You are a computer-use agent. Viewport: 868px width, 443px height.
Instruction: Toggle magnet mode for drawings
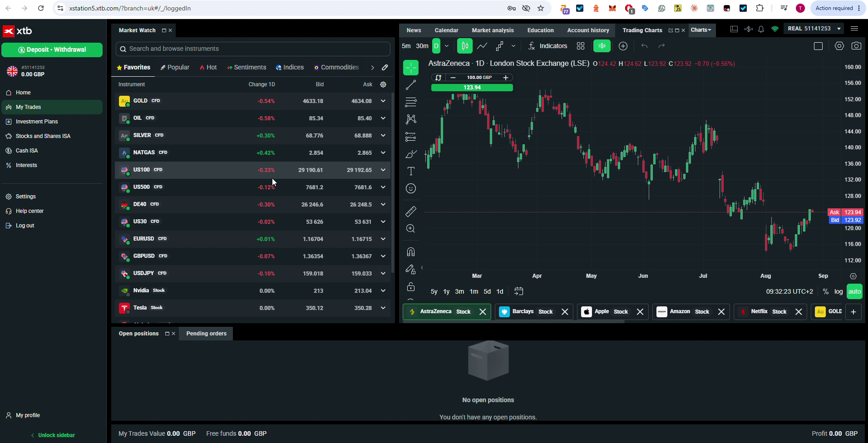coord(411,252)
